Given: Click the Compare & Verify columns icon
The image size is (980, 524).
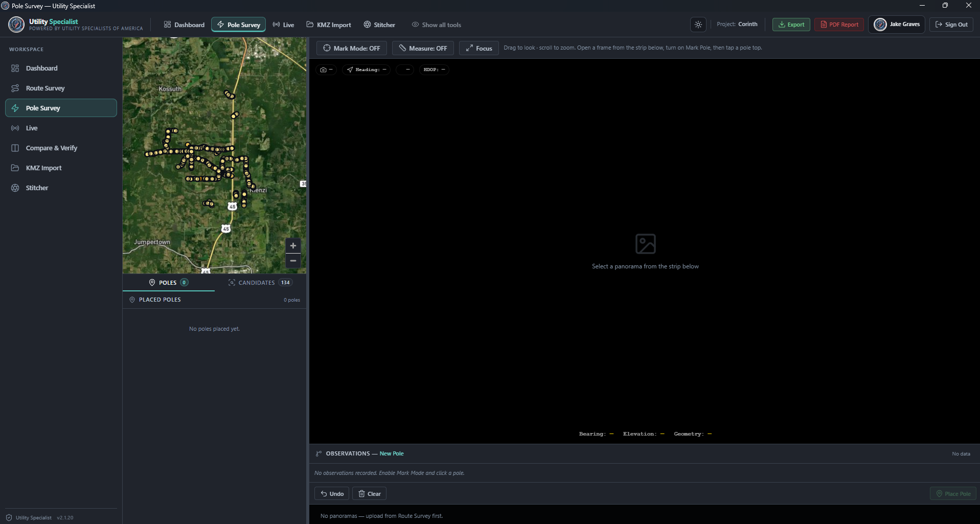Looking at the screenshot, I should [x=15, y=148].
